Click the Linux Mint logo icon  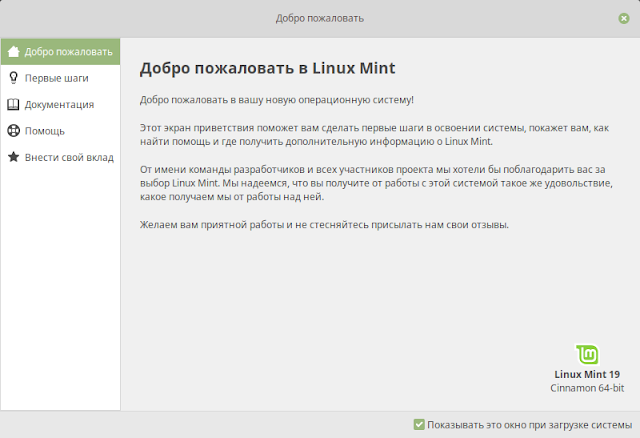click(587, 354)
